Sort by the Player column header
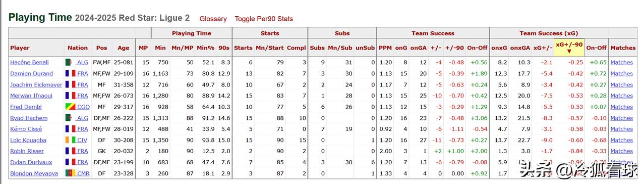Screen dimensions: 644x184 pos(20,48)
